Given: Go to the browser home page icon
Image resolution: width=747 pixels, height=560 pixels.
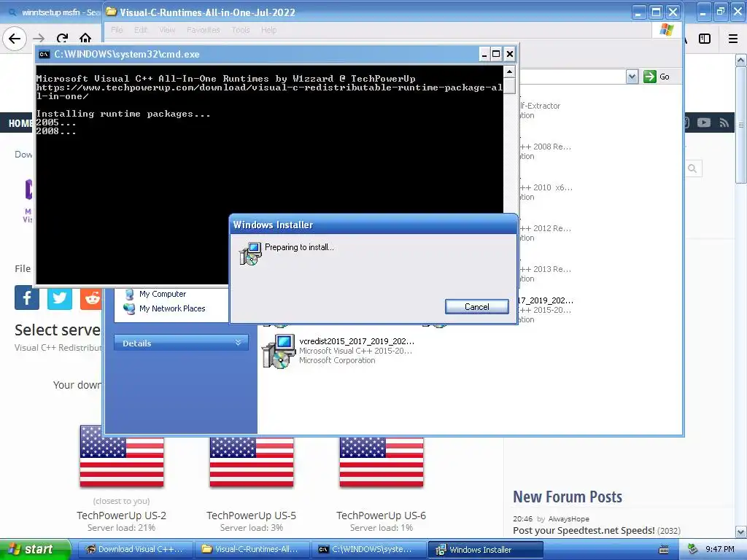Looking at the screenshot, I should [85, 38].
